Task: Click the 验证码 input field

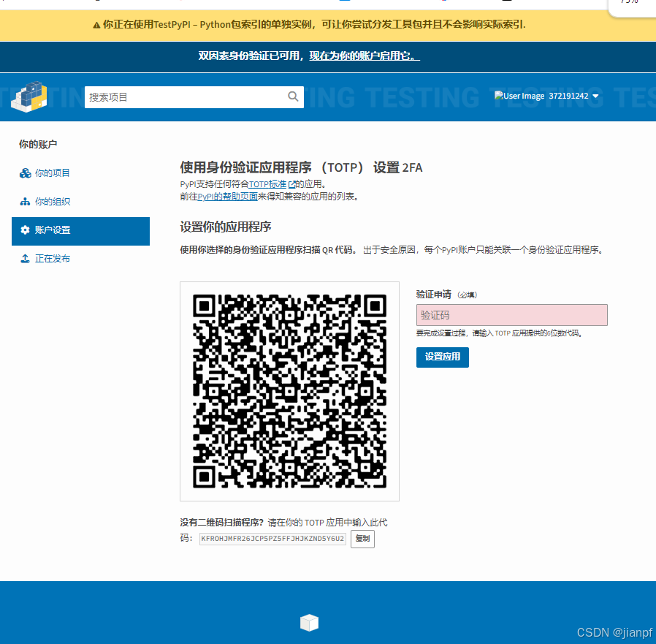Action: click(x=511, y=315)
